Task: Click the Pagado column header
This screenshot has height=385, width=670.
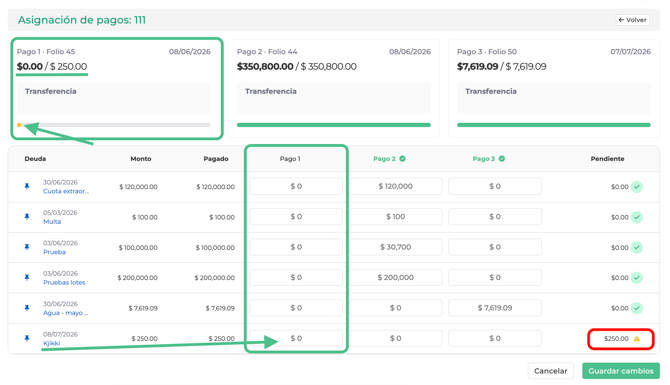Action: (x=216, y=159)
